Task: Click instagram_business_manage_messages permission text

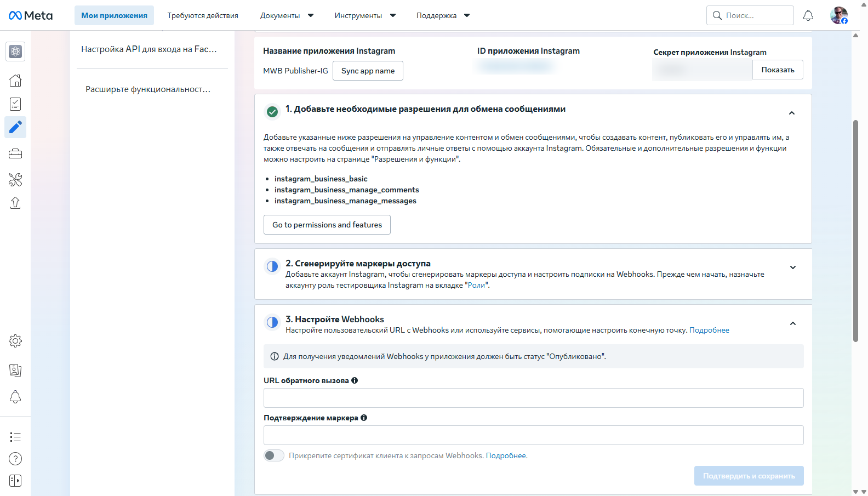Action: click(x=345, y=201)
